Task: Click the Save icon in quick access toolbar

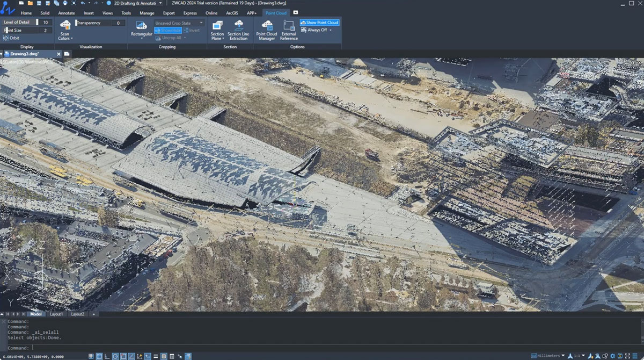Action: coord(39,3)
